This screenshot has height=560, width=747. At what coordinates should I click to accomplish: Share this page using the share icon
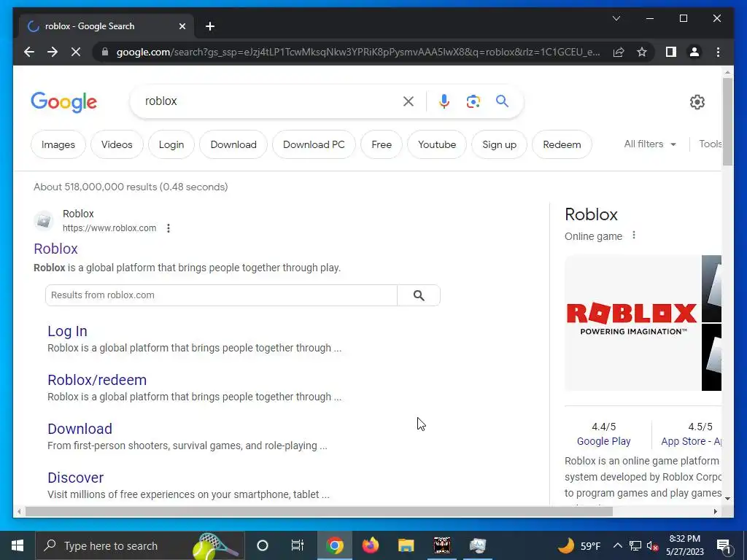click(x=619, y=52)
